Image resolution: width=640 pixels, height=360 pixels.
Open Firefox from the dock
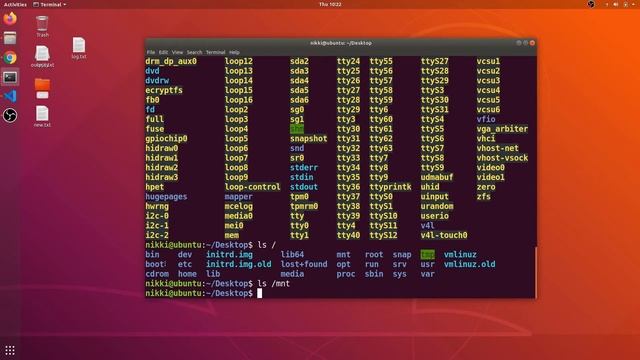(10, 18)
